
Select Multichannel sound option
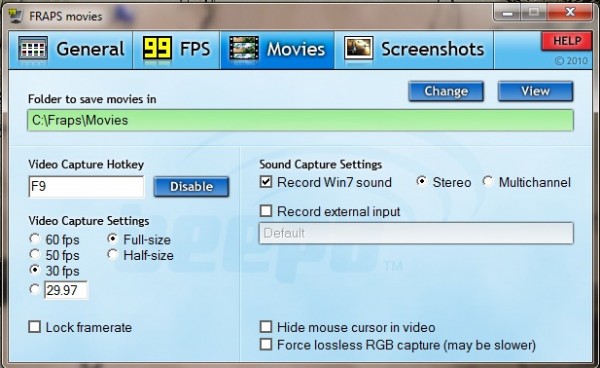488,181
